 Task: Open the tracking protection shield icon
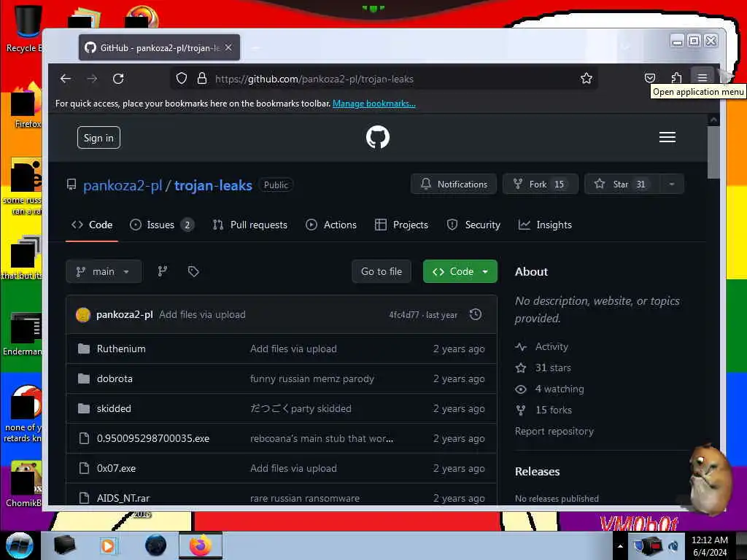[x=182, y=78]
